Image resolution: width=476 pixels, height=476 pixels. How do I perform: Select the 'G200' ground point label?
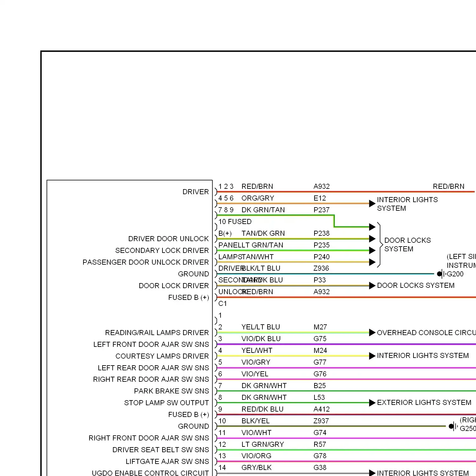[x=455, y=274]
